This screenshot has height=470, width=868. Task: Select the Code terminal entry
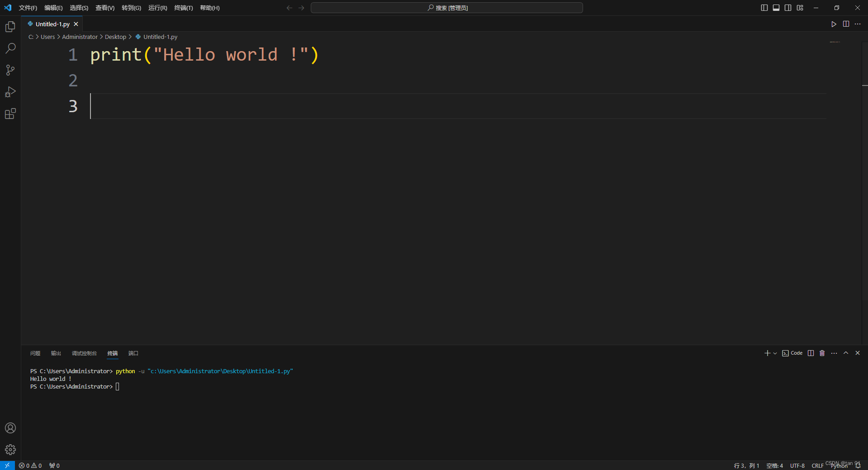pos(792,353)
